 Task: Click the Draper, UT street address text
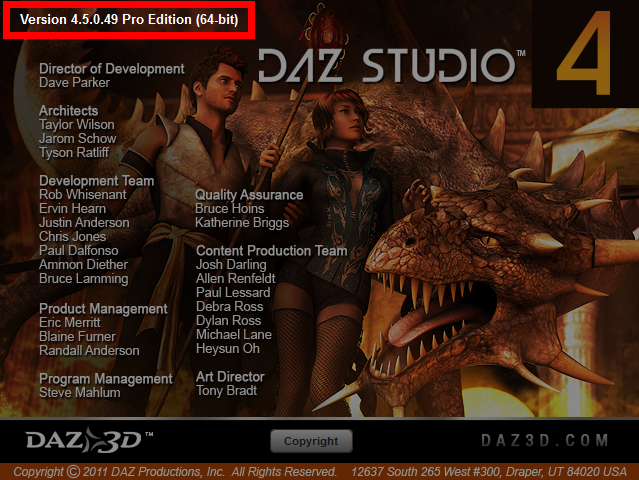point(489,472)
